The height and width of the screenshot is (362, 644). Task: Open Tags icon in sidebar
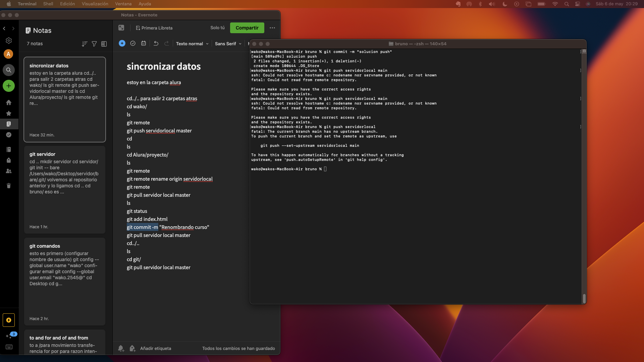click(x=9, y=160)
